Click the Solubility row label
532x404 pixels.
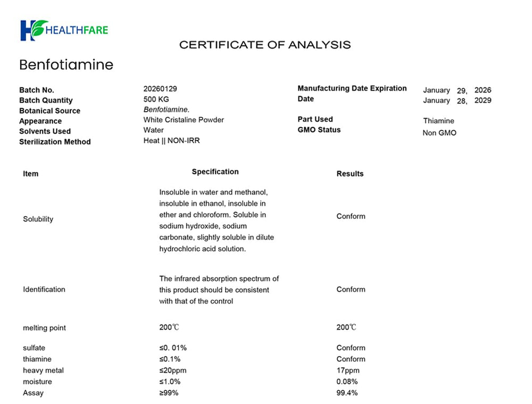38,219
